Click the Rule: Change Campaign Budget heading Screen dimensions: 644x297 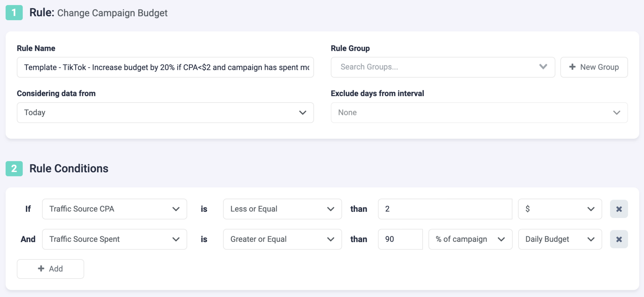(97, 13)
